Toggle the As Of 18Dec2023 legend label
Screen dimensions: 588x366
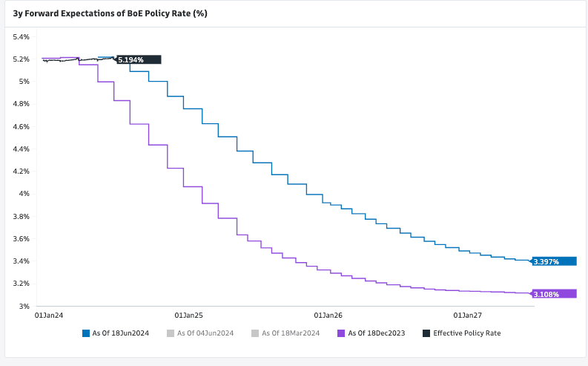point(376,333)
